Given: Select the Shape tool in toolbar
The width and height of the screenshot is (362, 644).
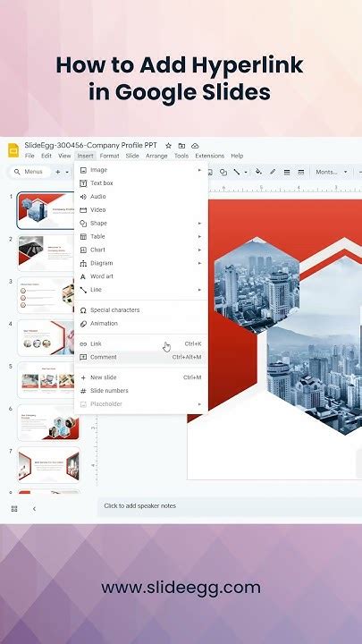Looking at the screenshot, I should pyautogui.click(x=223, y=172).
